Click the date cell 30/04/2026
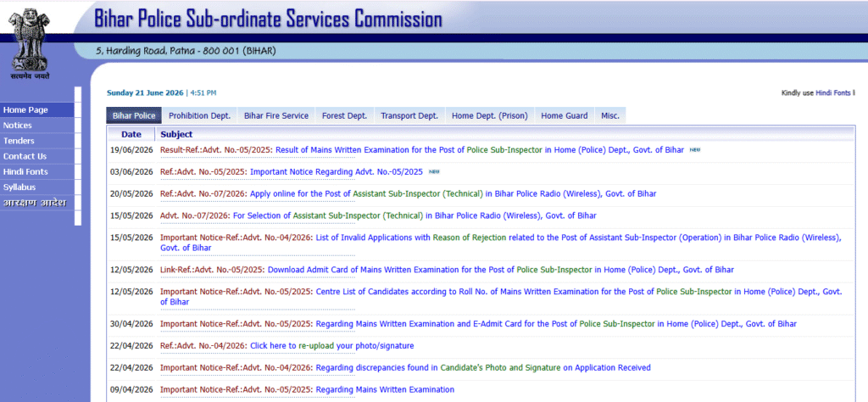This screenshot has height=402, width=868. (131, 324)
